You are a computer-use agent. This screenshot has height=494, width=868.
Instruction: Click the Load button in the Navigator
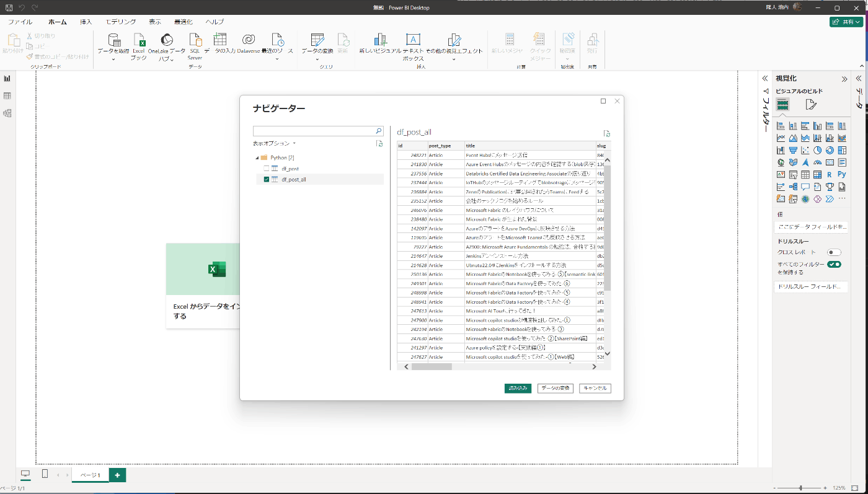pos(518,388)
